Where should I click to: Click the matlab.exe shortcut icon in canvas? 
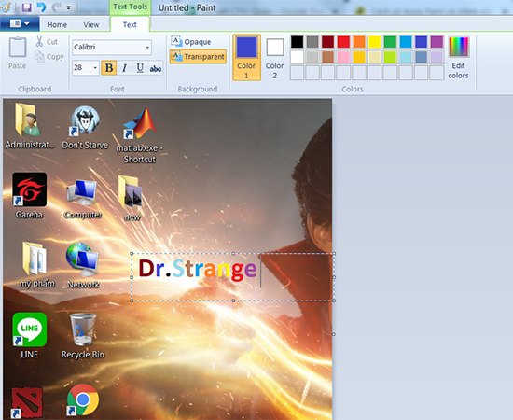[x=141, y=123]
